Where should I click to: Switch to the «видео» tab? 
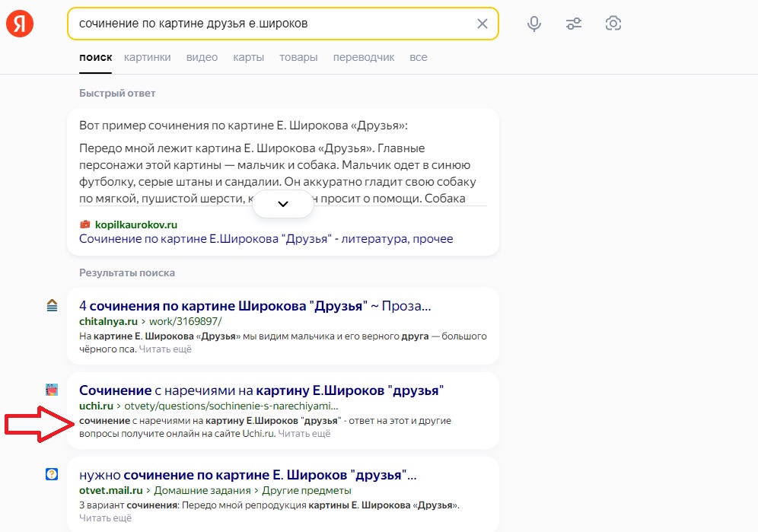click(202, 57)
